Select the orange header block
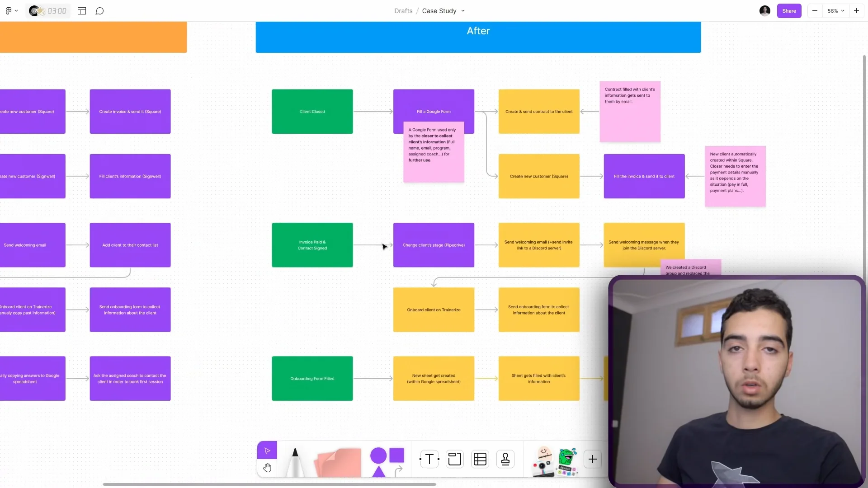This screenshot has width=868, height=488. click(x=93, y=37)
